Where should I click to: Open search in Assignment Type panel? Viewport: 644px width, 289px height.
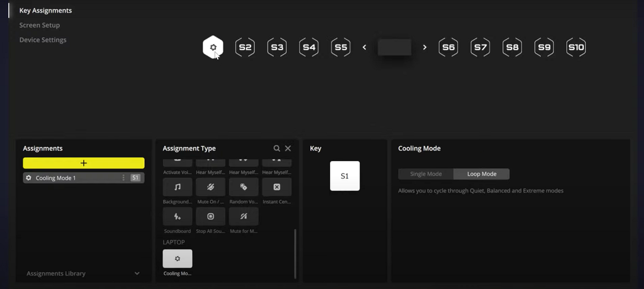tap(277, 148)
